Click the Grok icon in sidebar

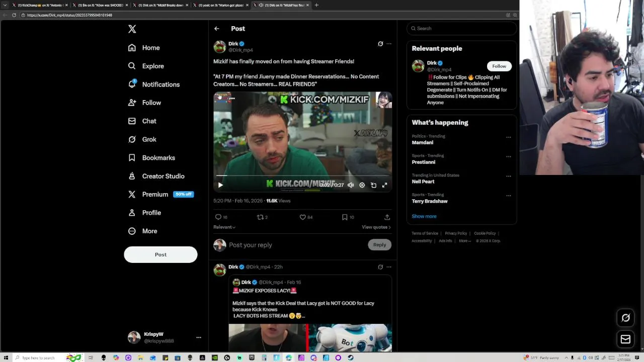tap(132, 139)
